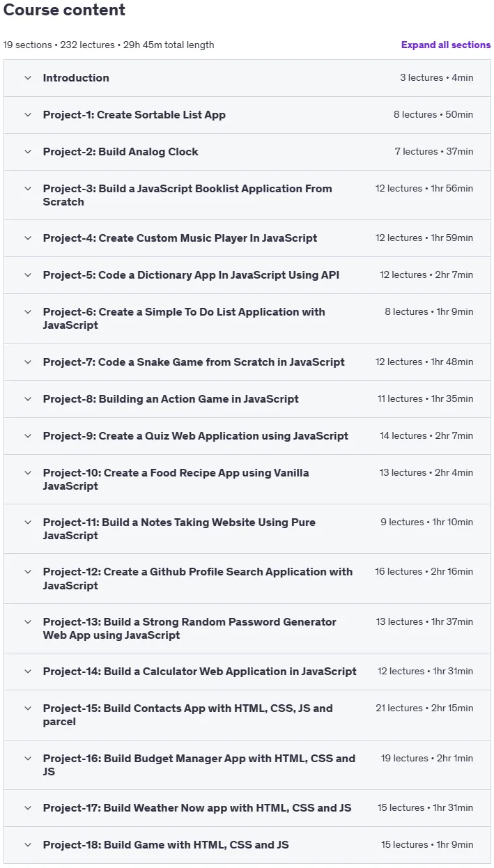Toggle chevron beside Project-6 To Do List
Screen dimensions: 494x868
[28, 312]
